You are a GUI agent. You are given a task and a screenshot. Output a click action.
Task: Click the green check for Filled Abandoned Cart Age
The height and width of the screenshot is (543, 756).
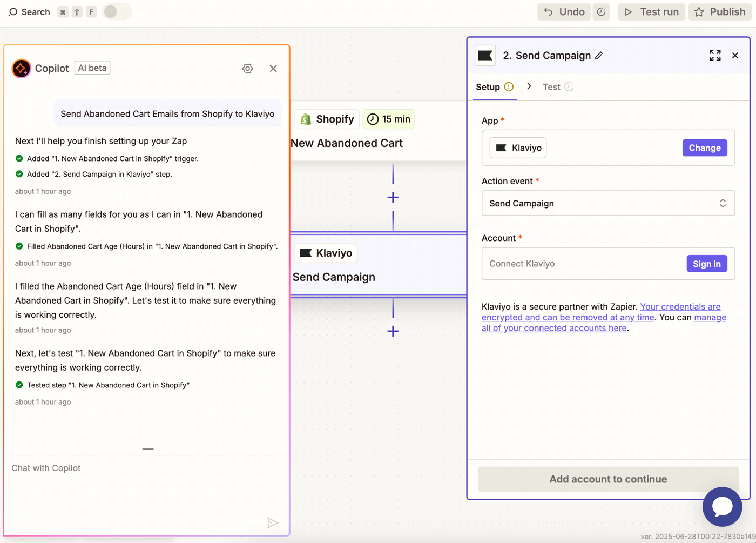click(19, 246)
